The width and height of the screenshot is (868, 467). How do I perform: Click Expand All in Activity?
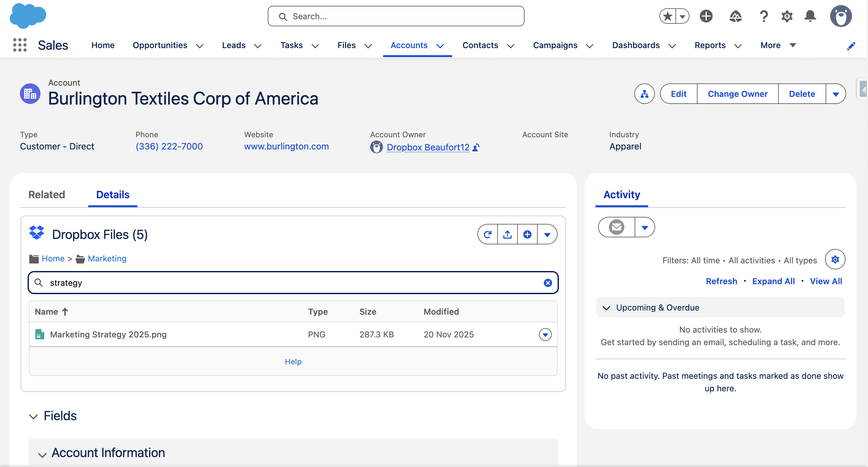click(x=773, y=281)
